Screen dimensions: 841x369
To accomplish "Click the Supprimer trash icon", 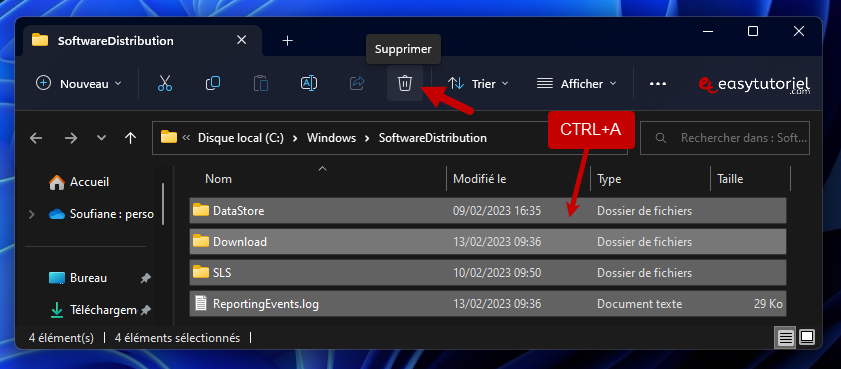I will coord(404,83).
